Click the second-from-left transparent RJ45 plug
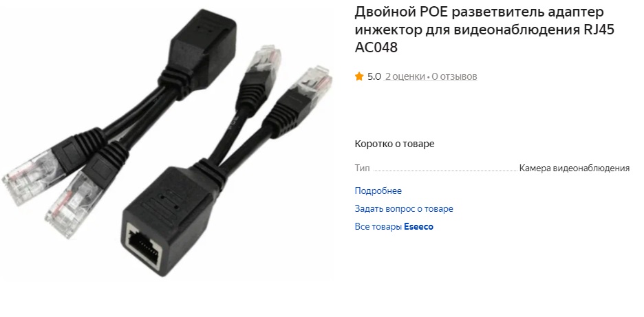 click(71, 206)
